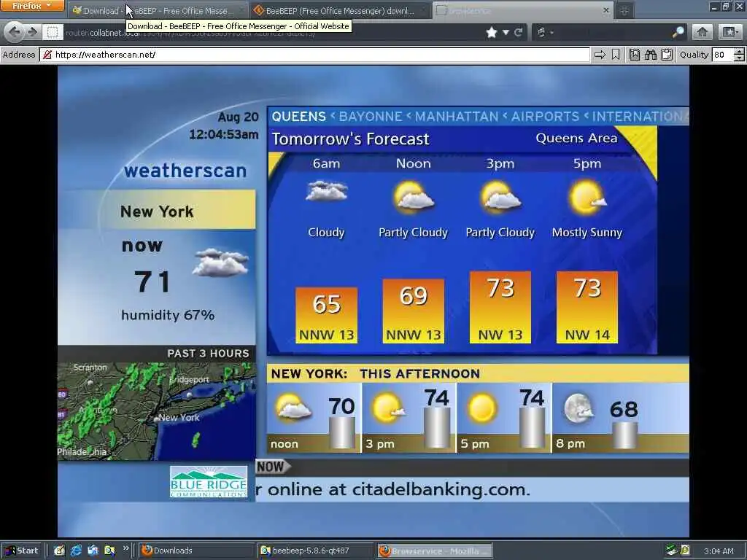Screen dimensions: 747x560
Task: Click the Noon Partly Cloudy weather icon
Action: point(413,196)
